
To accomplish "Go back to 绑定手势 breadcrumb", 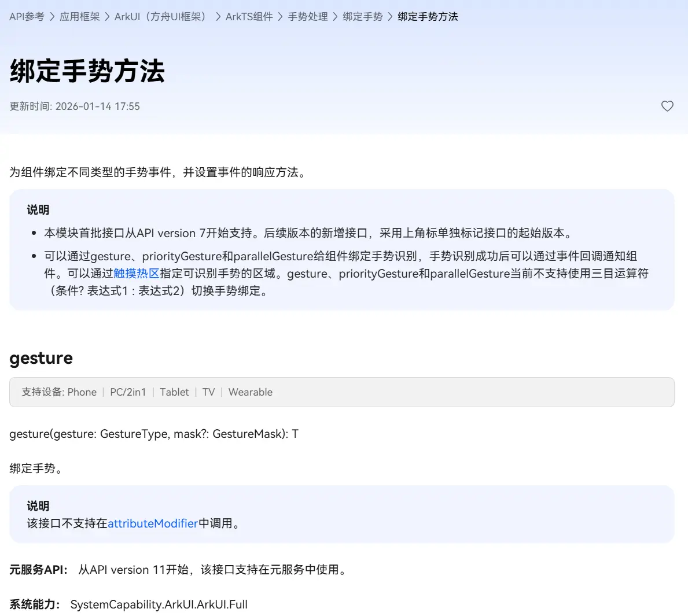I will (363, 17).
